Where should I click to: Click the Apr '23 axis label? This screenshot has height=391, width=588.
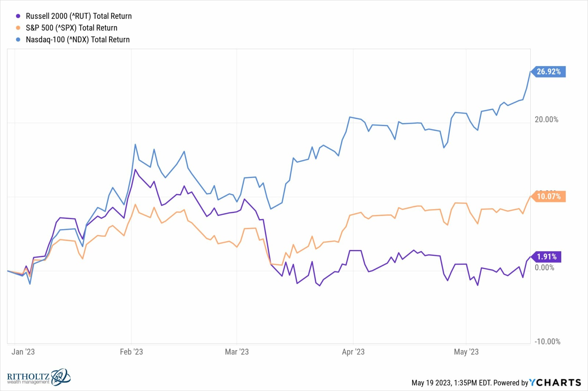(353, 352)
